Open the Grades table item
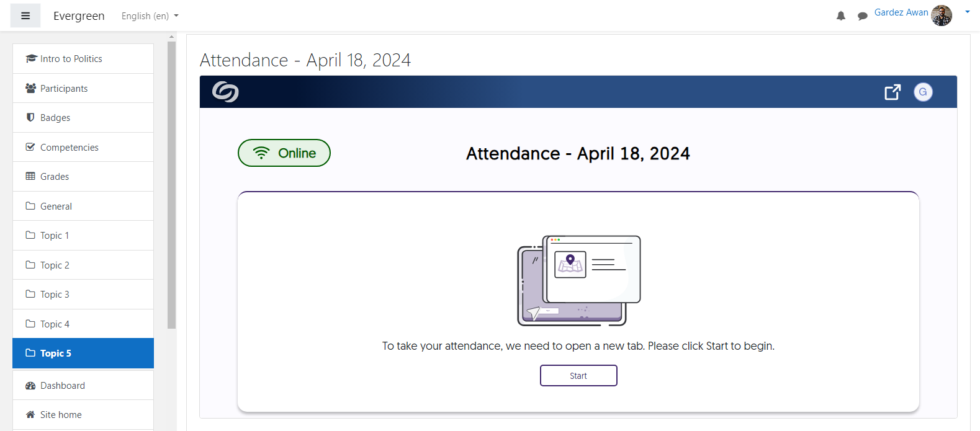Screen dimensions: 980x431 pos(55,177)
